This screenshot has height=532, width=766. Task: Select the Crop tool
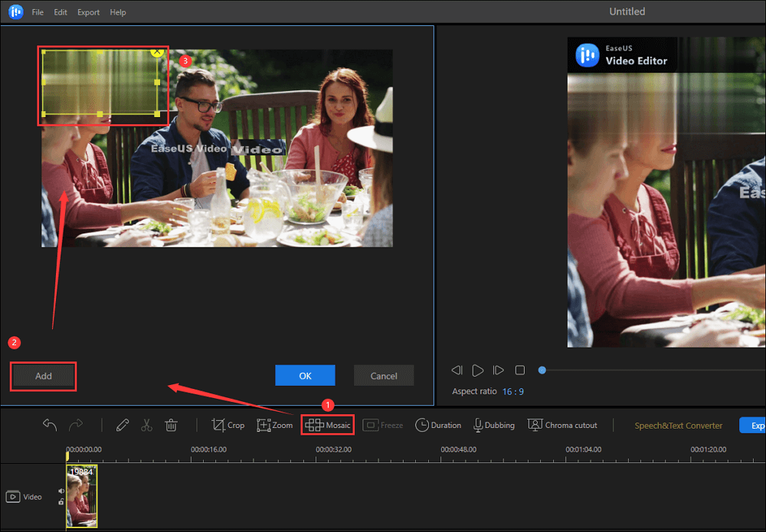(228, 425)
